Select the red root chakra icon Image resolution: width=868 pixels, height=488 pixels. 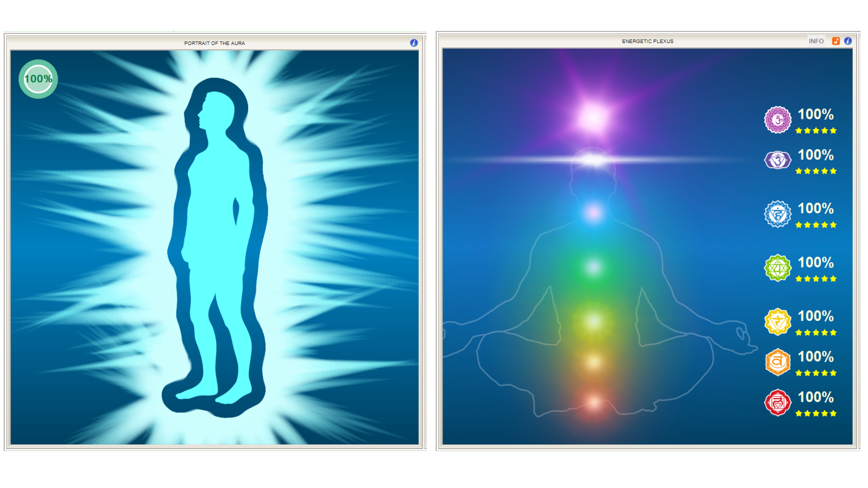click(777, 403)
